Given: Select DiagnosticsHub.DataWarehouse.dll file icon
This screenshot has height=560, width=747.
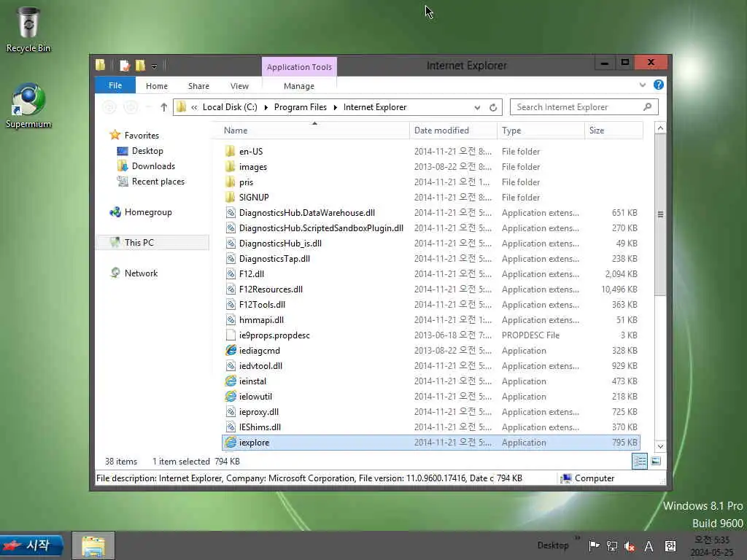Looking at the screenshot, I should [231, 213].
